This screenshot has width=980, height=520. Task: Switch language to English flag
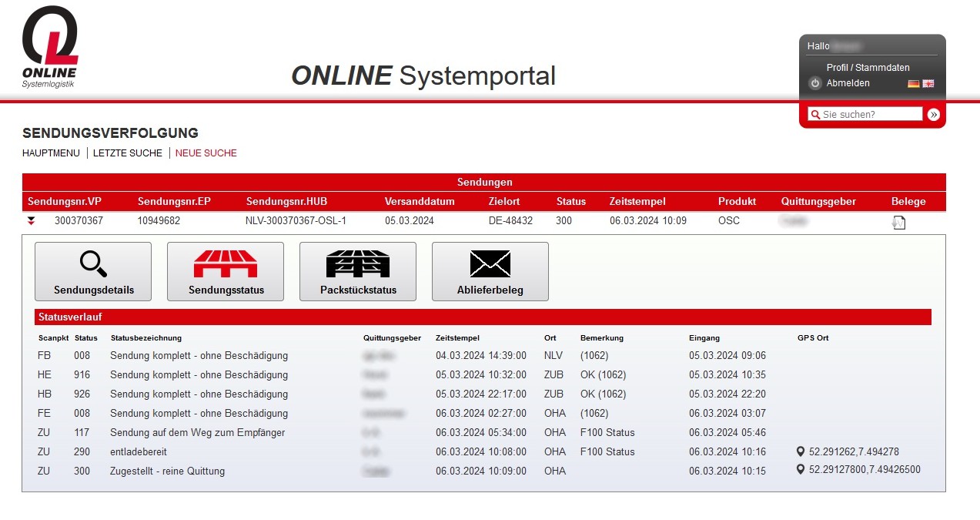pyautogui.click(x=928, y=83)
